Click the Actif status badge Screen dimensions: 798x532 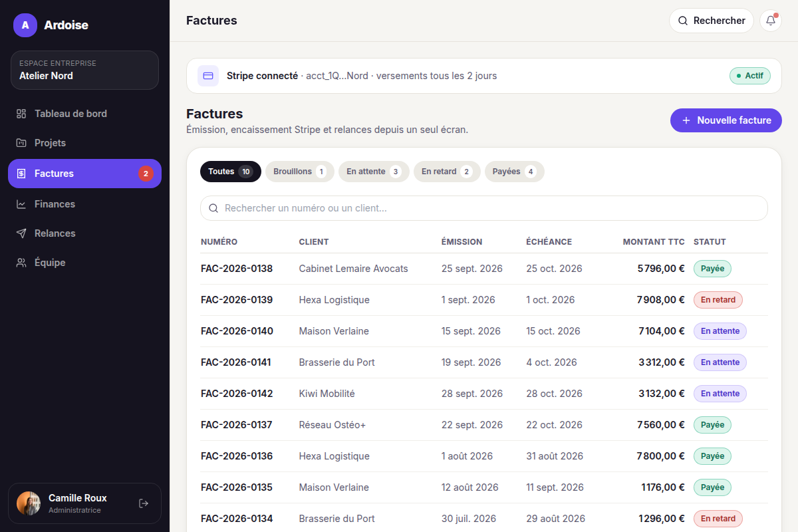(x=750, y=76)
